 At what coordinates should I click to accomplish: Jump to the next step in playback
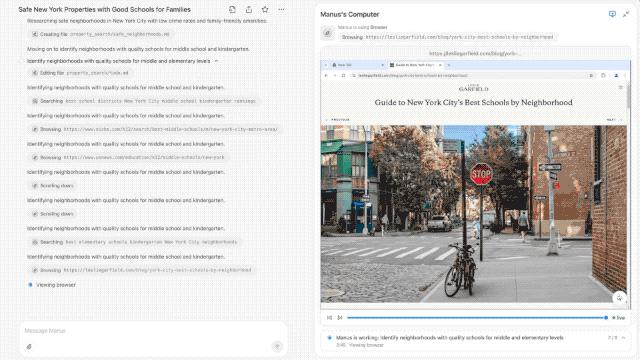click(x=340, y=318)
